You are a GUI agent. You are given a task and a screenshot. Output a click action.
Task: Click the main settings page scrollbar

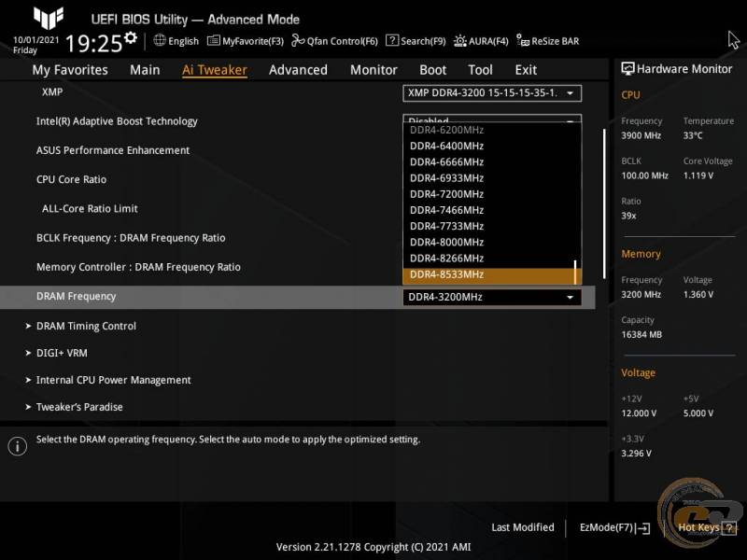coord(604,203)
